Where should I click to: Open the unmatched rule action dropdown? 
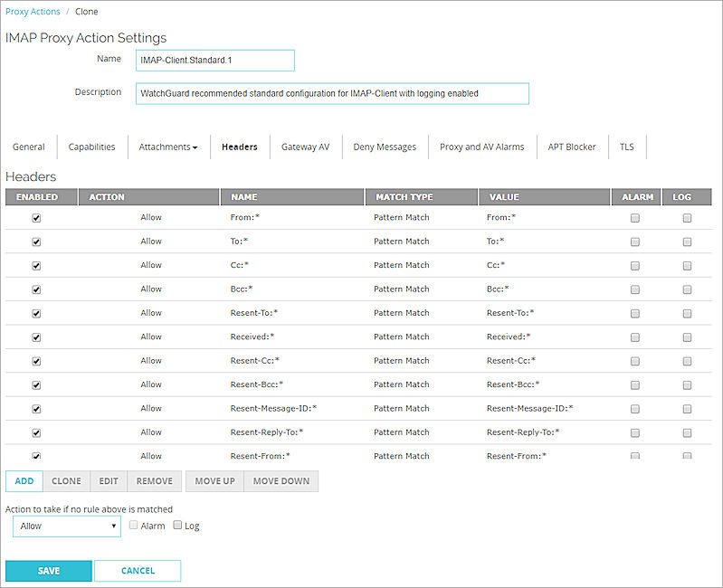[x=67, y=526]
